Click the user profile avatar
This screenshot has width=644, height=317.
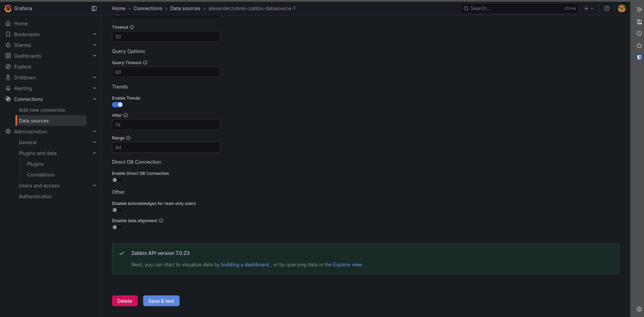621,8
